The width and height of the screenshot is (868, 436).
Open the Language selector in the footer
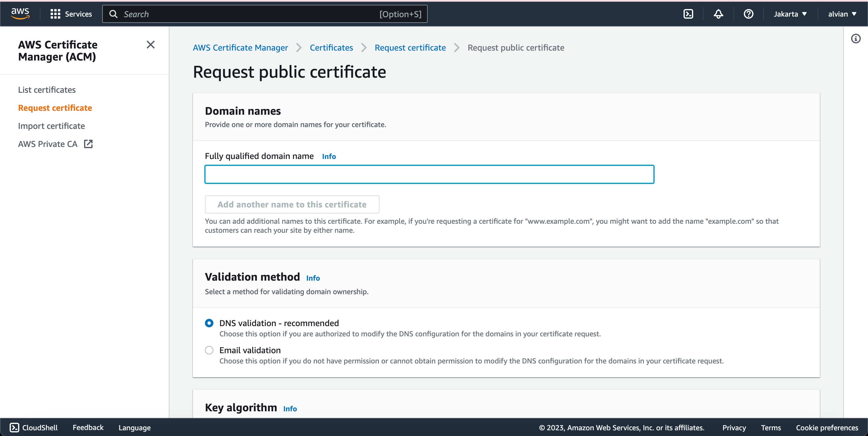[x=134, y=428]
